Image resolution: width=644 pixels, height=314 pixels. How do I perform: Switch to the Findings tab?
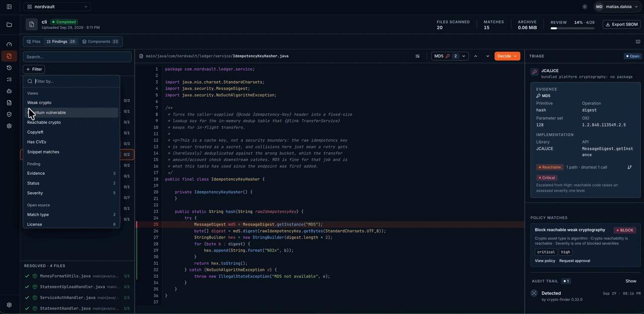[61, 42]
